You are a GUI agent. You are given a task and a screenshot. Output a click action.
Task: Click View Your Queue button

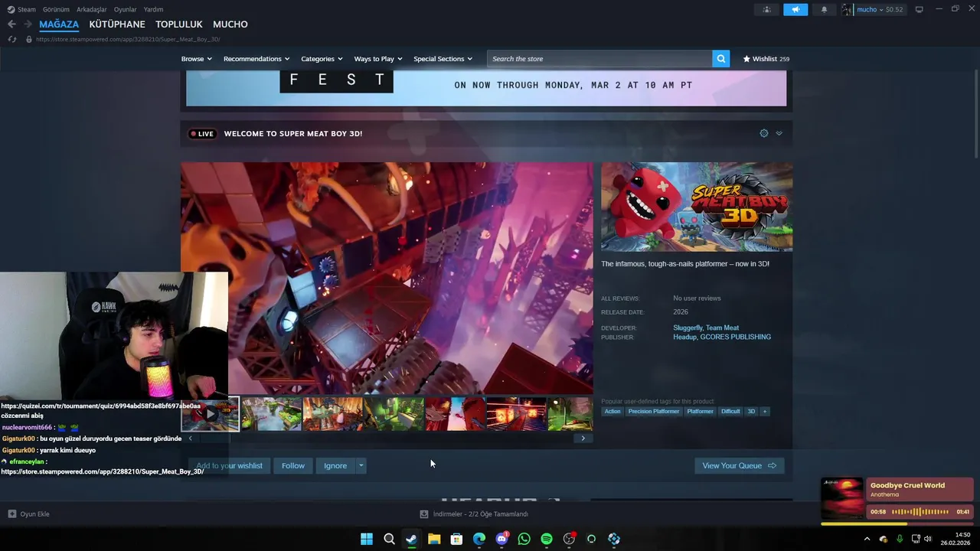(x=739, y=465)
